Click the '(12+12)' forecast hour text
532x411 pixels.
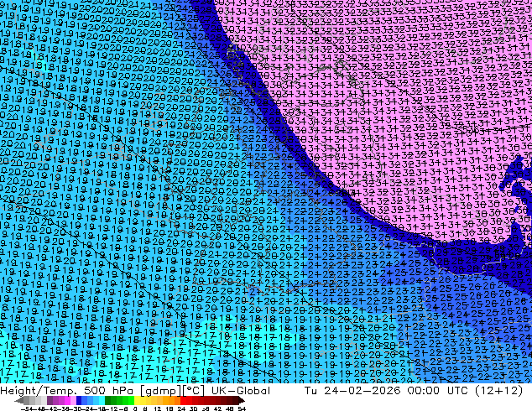[x=499, y=391]
